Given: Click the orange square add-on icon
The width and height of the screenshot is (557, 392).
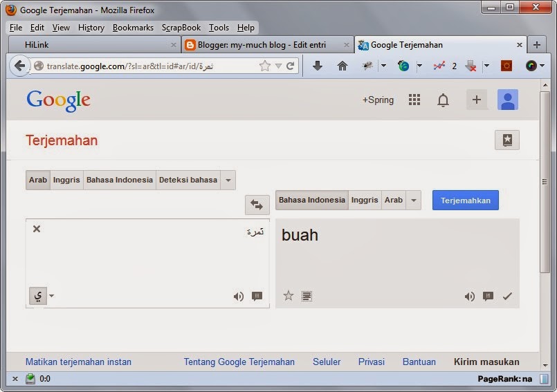Looking at the screenshot, I should (x=506, y=66).
